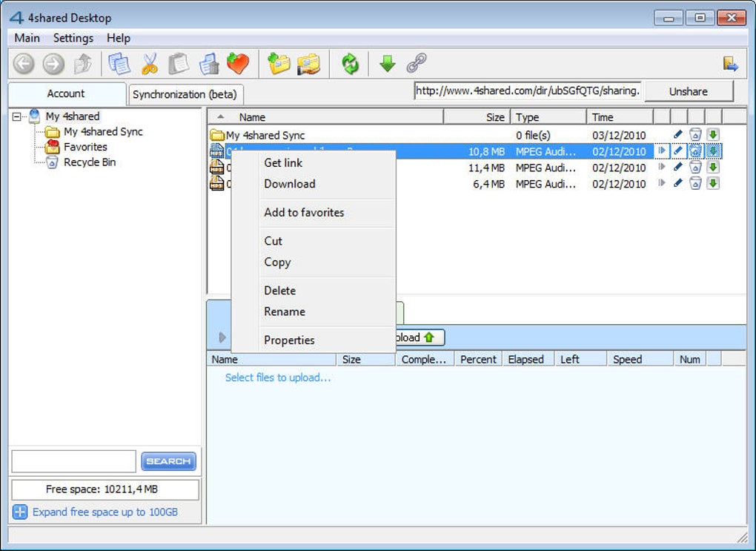Click rename pencil on the 11,4 MB row
The height and width of the screenshot is (551, 756).
tap(678, 167)
